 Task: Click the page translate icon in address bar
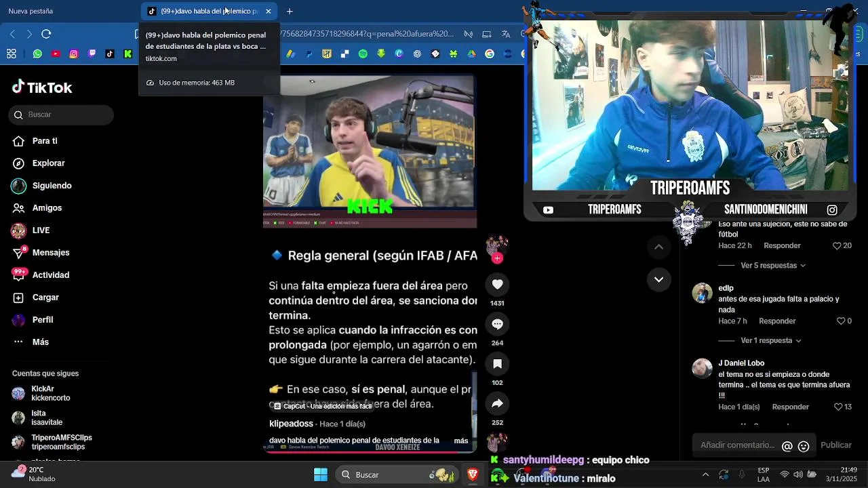tap(506, 34)
